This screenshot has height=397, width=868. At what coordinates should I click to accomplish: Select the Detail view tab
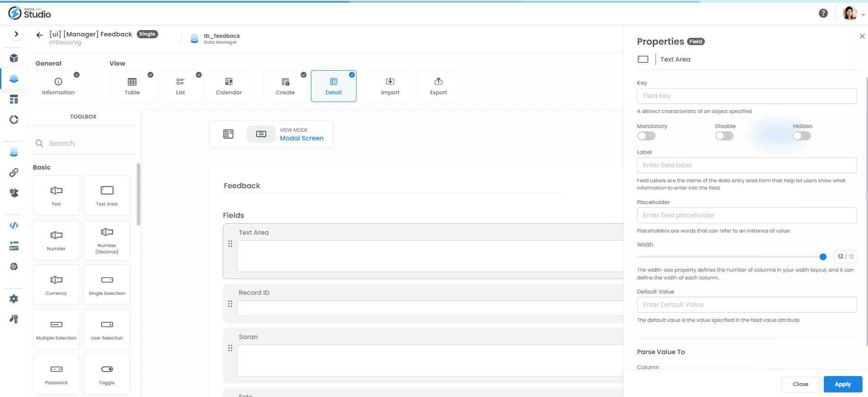(x=334, y=86)
